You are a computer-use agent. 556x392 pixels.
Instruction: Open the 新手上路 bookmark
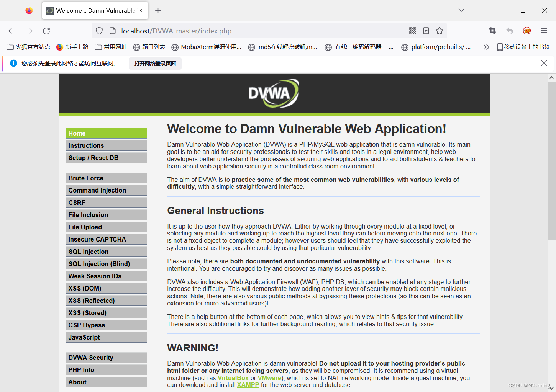click(x=72, y=47)
